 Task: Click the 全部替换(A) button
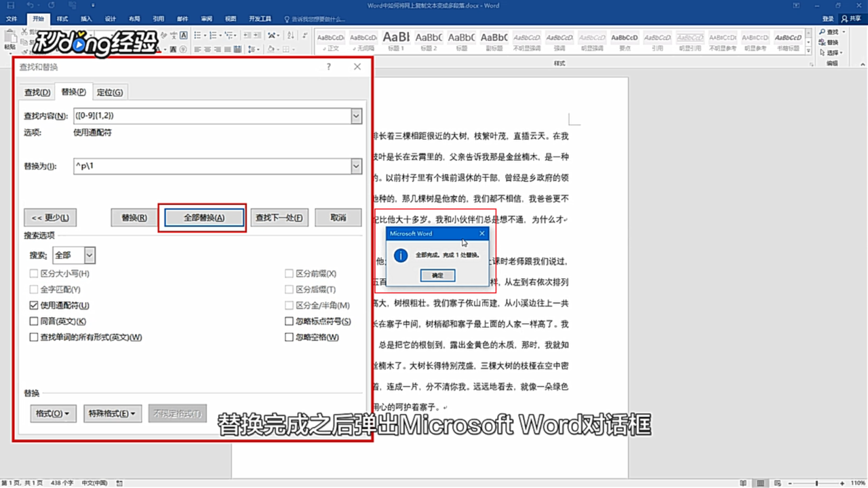tap(204, 218)
